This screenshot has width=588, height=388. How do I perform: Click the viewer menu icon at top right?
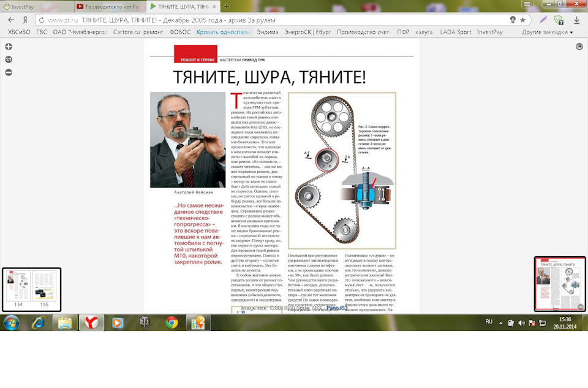click(x=579, y=47)
